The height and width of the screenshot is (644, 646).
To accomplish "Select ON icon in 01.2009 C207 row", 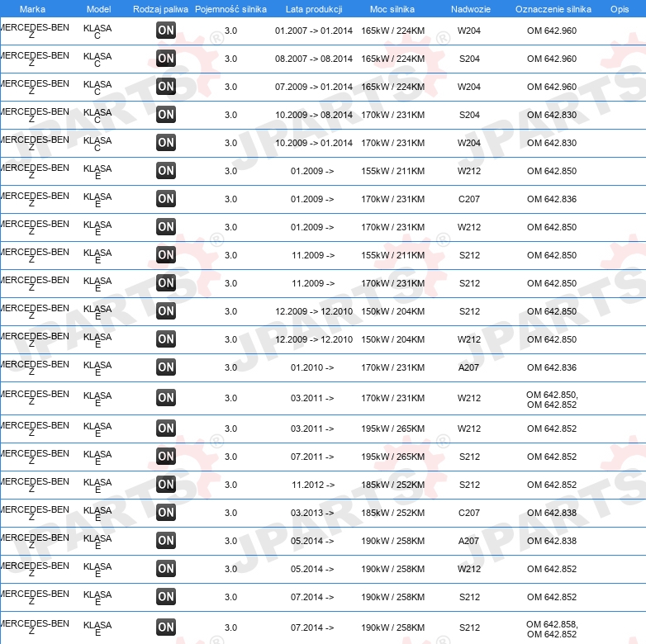I will coord(166,198).
